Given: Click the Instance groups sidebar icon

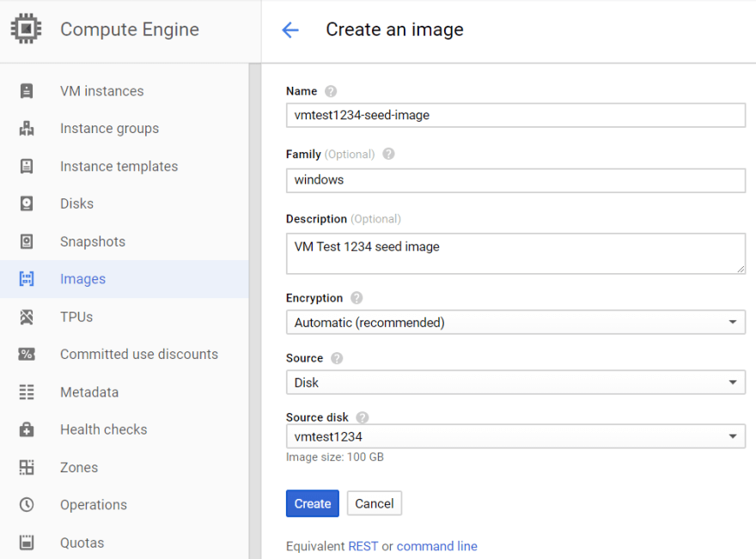Looking at the screenshot, I should point(27,128).
